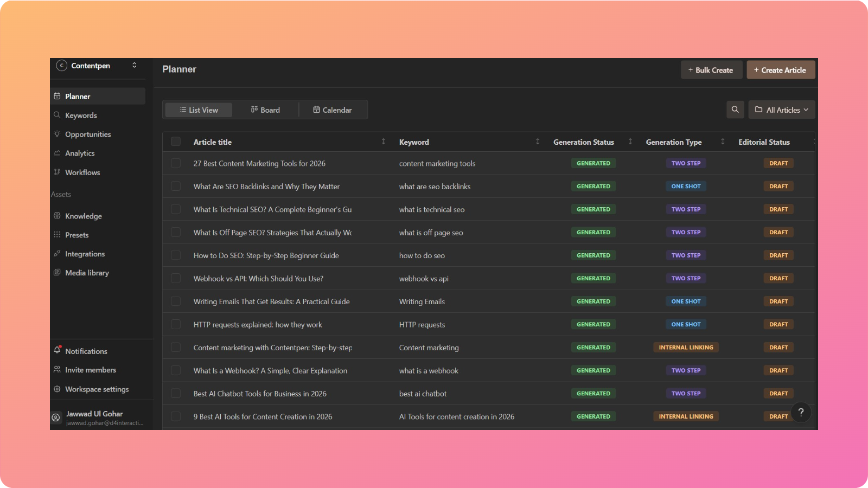Sort by Article title column arrows
Image resolution: width=868 pixels, height=488 pixels.
click(x=383, y=142)
